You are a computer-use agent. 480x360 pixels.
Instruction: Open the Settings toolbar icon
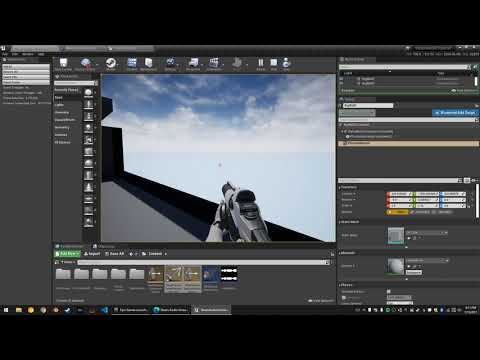click(170, 63)
